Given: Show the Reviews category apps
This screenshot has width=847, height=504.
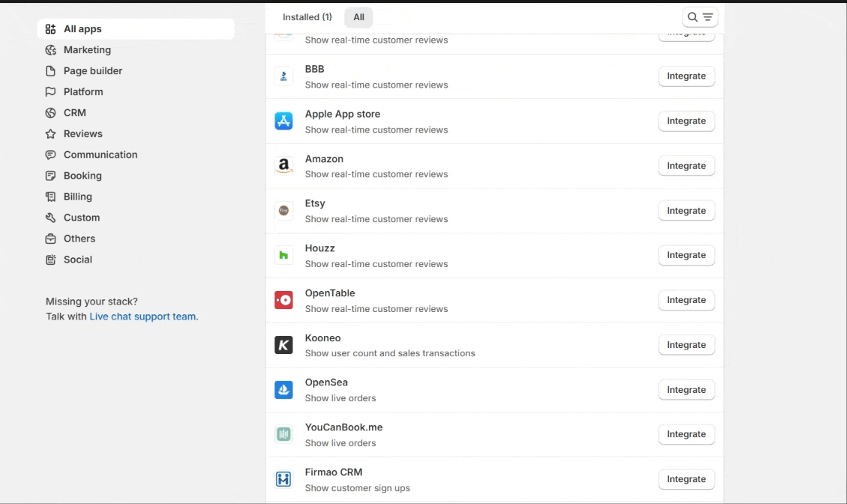Looking at the screenshot, I should click(x=83, y=134).
